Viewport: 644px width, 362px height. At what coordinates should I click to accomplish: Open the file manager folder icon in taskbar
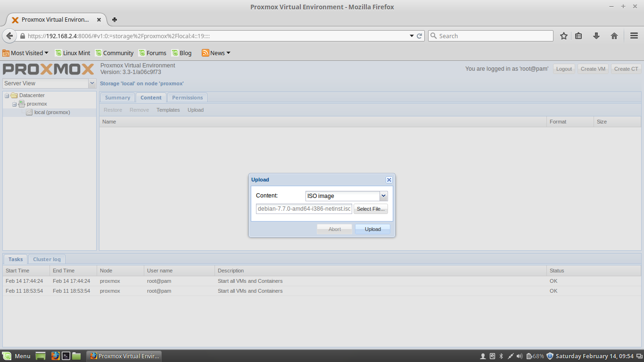(76, 356)
